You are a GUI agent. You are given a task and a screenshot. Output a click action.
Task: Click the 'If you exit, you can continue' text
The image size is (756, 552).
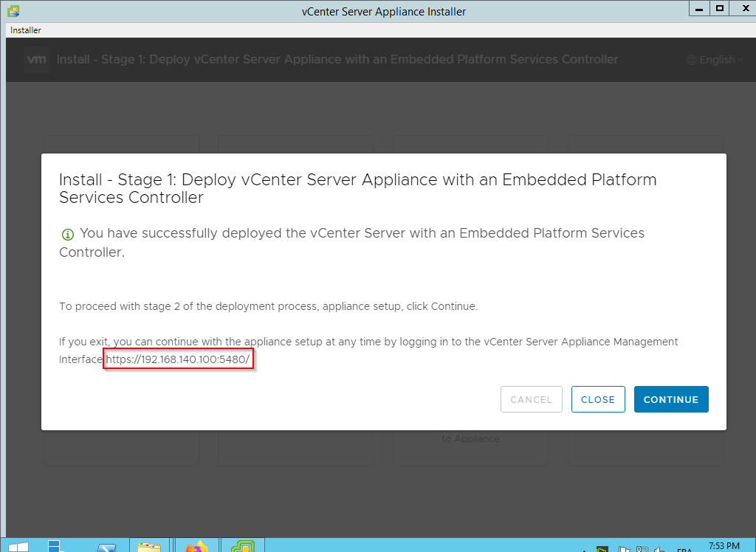coord(368,351)
